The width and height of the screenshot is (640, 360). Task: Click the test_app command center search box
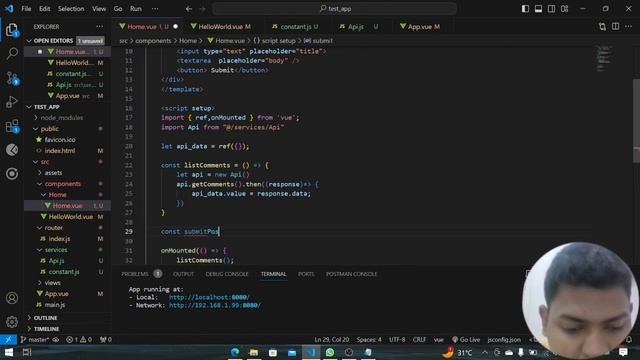coord(334,9)
